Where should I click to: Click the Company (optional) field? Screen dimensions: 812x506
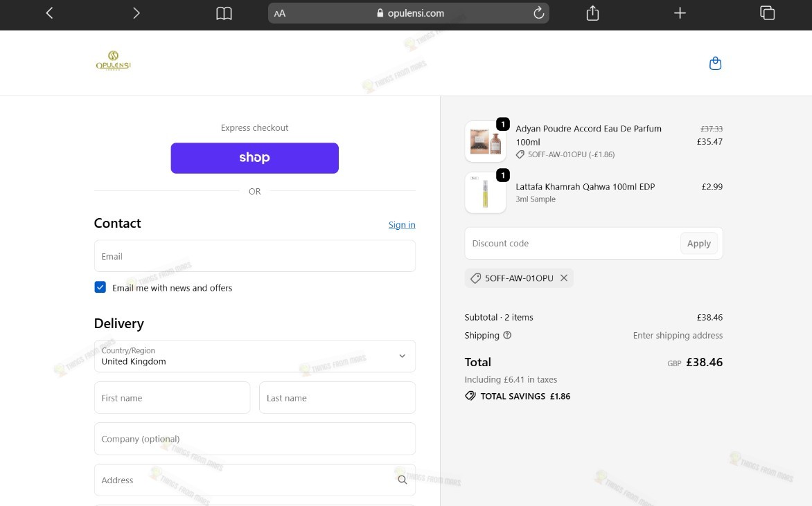click(x=255, y=439)
